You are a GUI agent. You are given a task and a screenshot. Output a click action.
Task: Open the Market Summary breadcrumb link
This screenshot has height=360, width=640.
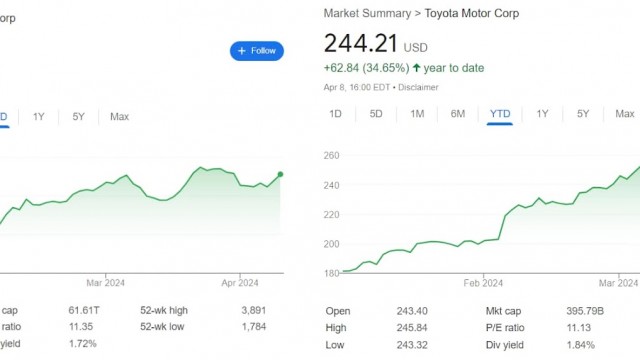click(x=367, y=13)
